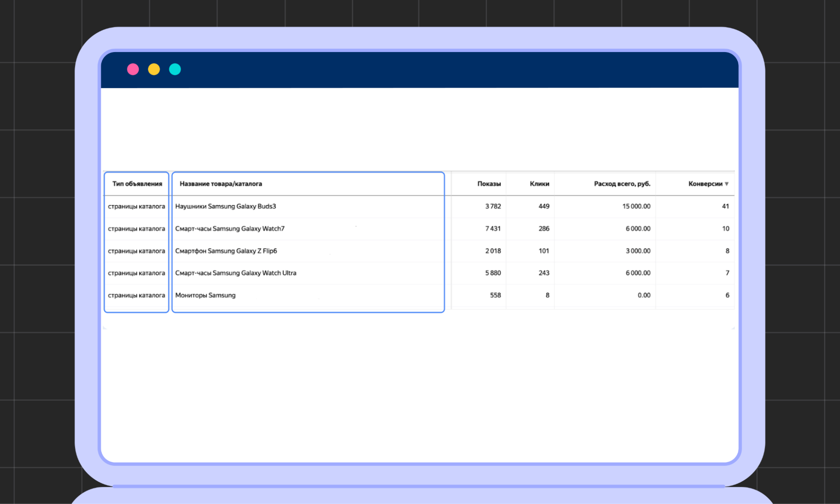Click Расход всего, руб. column header
This screenshot has width=840, height=504.
pyautogui.click(x=622, y=184)
